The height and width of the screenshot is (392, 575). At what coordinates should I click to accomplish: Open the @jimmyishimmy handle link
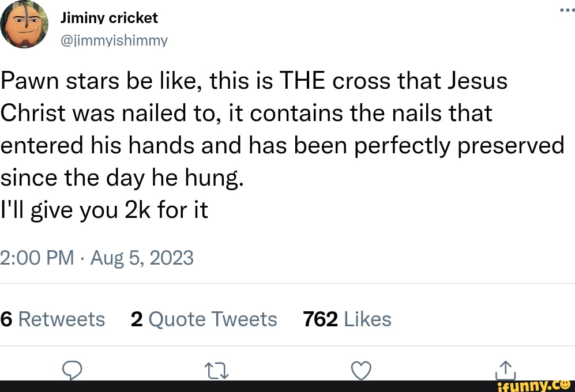[x=114, y=40]
